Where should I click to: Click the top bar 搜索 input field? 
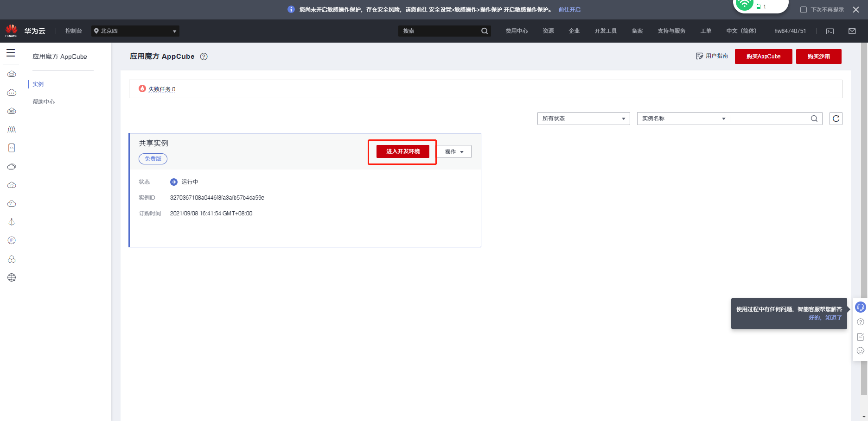[440, 31]
